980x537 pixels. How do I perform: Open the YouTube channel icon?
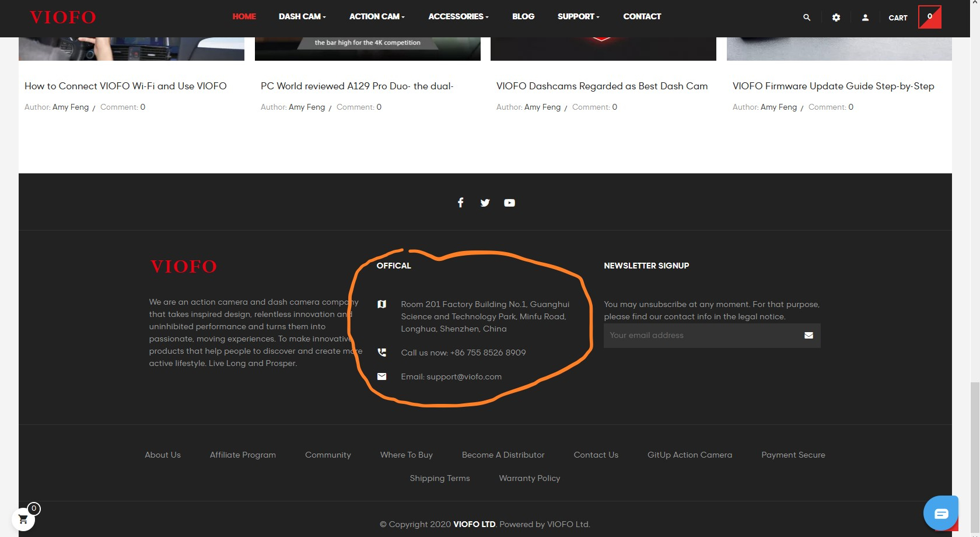tap(509, 203)
